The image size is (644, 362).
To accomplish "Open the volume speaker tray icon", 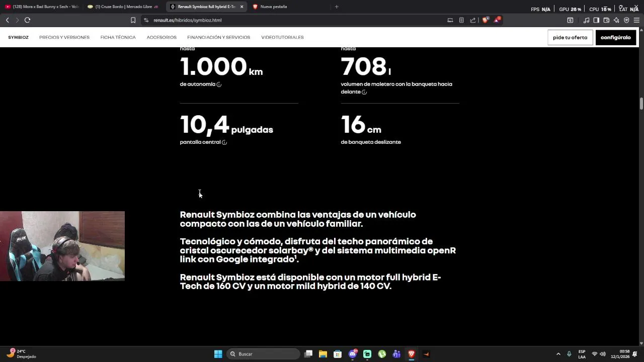I will click(x=603, y=354).
